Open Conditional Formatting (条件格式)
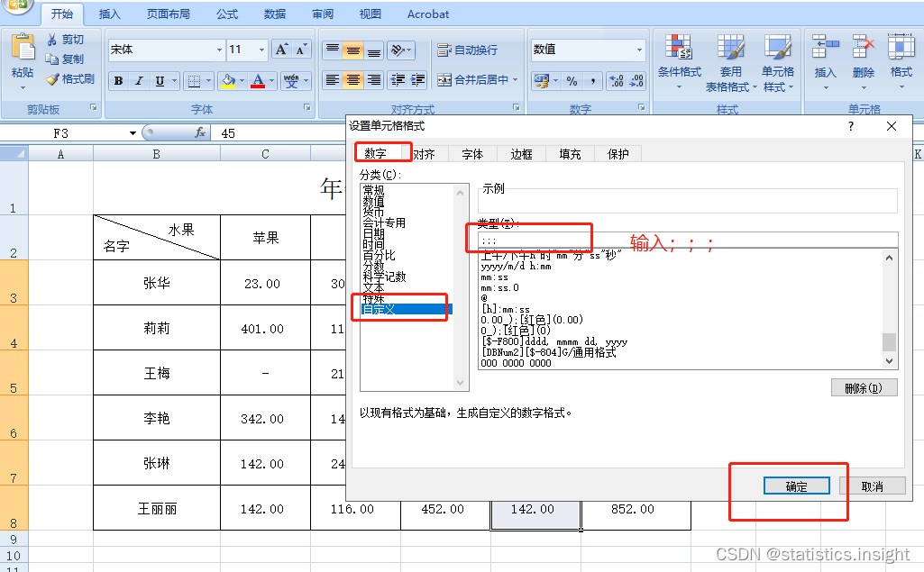Image resolution: width=924 pixels, height=572 pixels. 679,62
